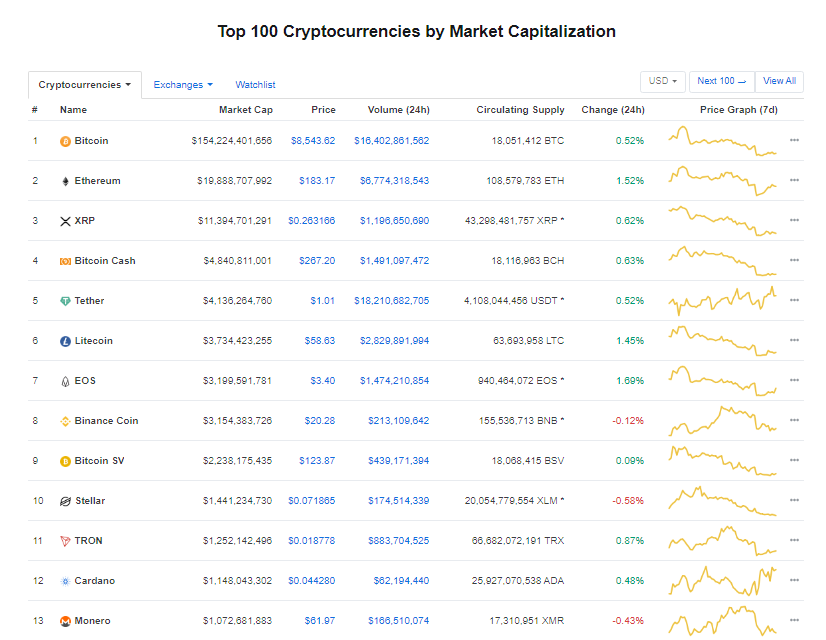The image size is (826, 640).
Task: Click EOS market cap $3,199,591,781
Action: click(238, 381)
